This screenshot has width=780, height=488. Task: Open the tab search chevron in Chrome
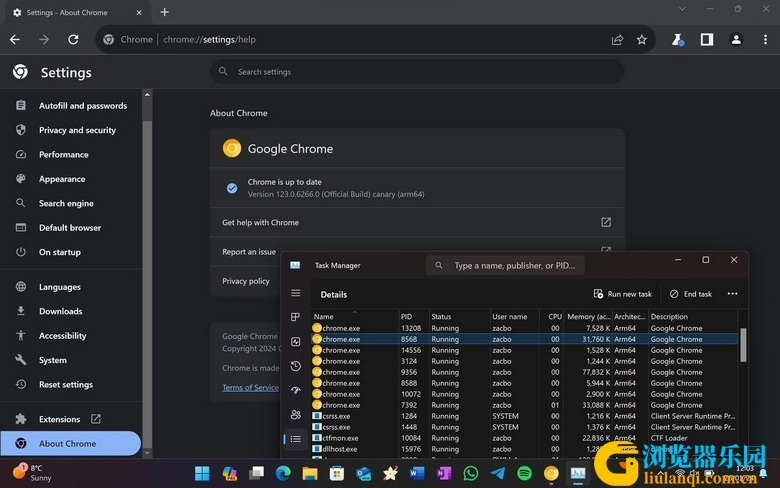click(x=682, y=9)
